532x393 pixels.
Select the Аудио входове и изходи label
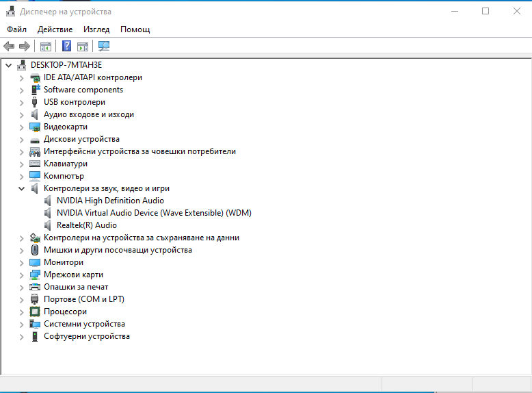click(x=89, y=114)
